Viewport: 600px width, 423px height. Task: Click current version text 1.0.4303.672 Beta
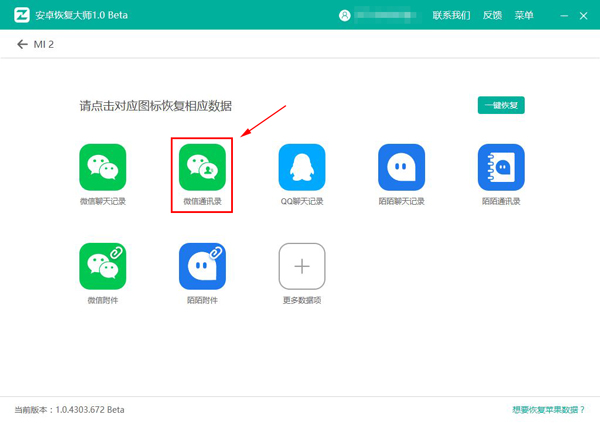coord(69,410)
